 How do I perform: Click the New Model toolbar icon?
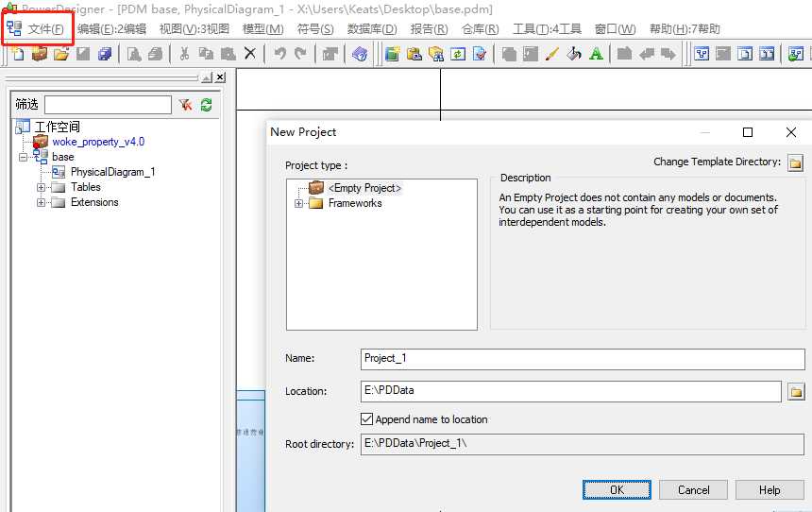point(18,54)
